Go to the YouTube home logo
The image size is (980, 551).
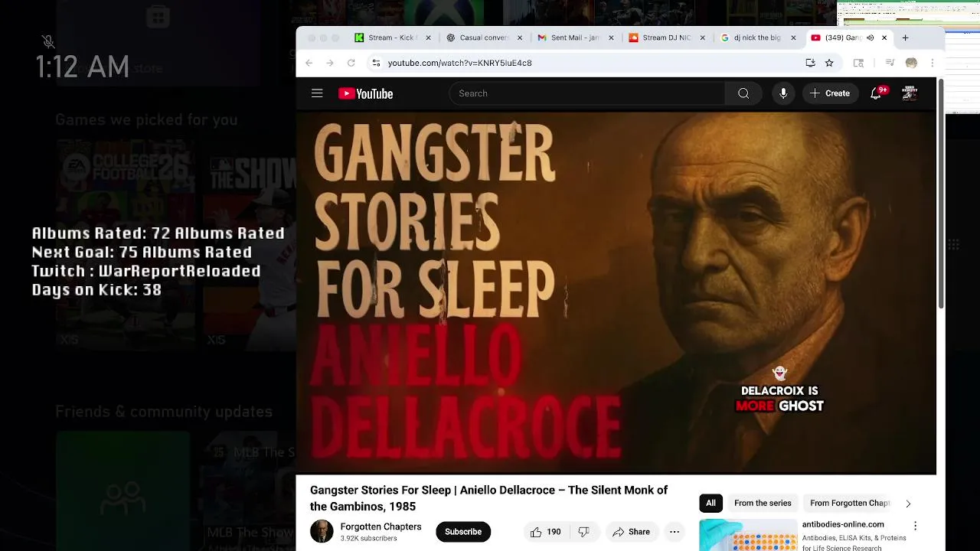click(x=366, y=93)
